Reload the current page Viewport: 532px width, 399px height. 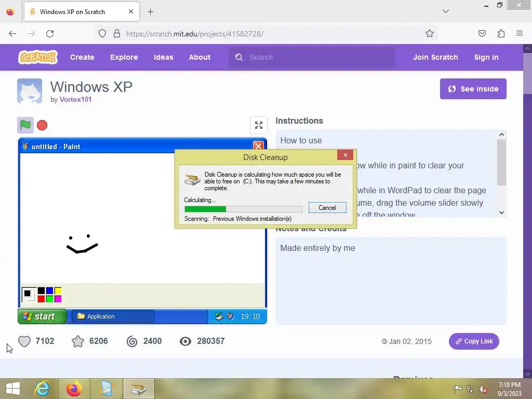(x=50, y=34)
